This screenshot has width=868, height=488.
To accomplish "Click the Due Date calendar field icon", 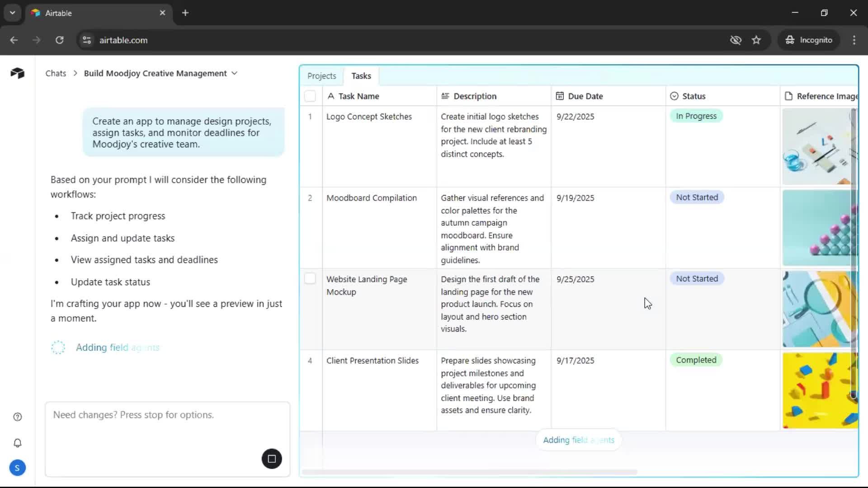I will (560, 96).
